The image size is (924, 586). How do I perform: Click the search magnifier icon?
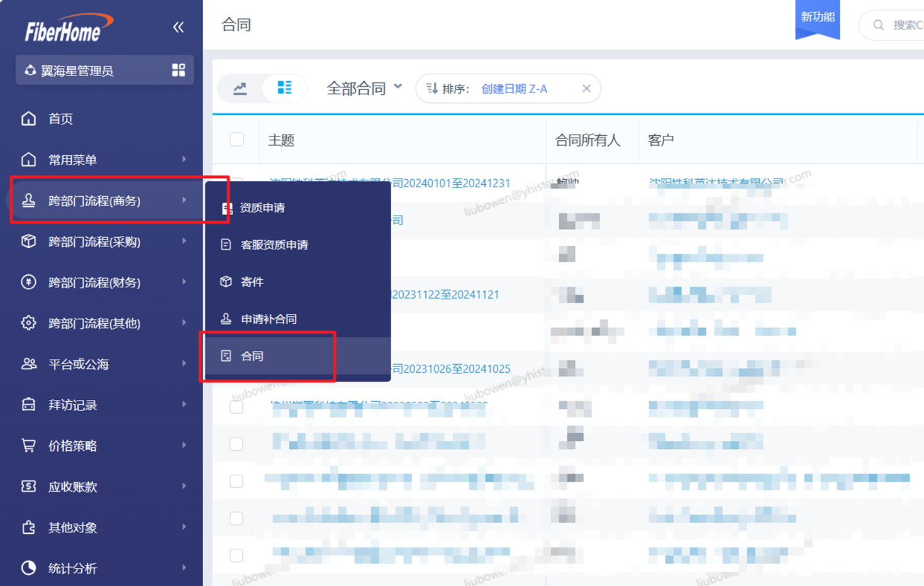(879, 25)
